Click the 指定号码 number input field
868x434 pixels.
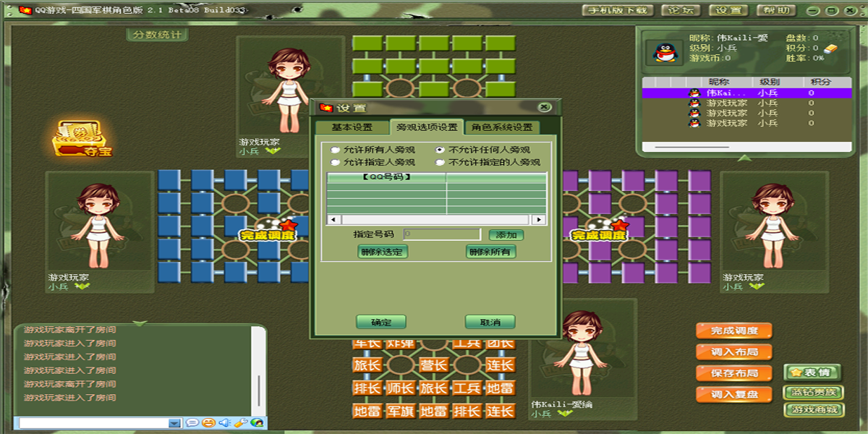[x=442, y=234]
